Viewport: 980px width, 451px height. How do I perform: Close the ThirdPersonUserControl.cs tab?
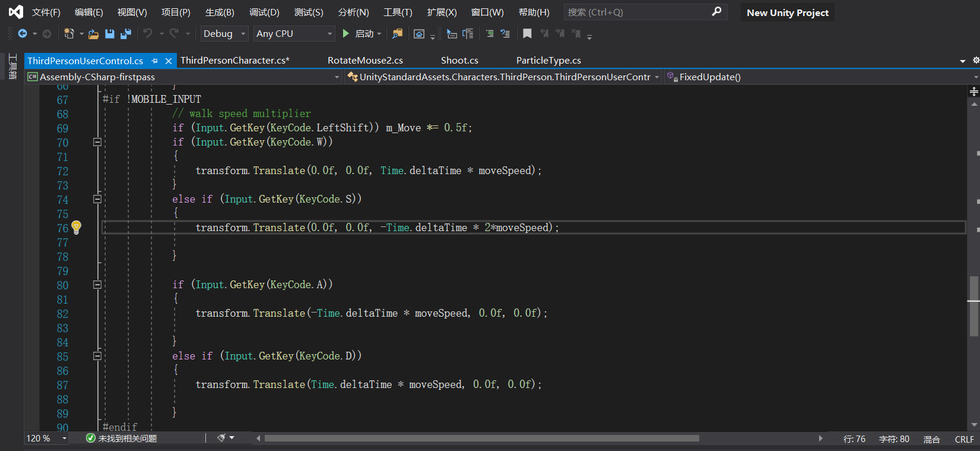coord(169,61)
